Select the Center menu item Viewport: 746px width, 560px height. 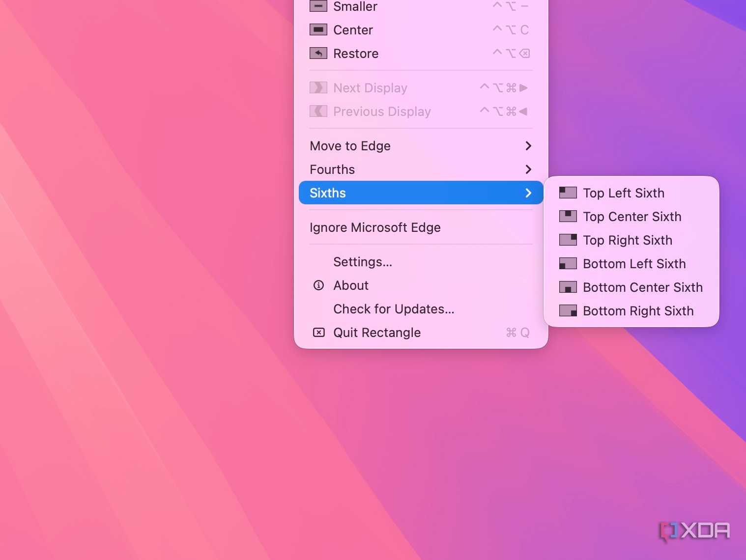(421, 30)
